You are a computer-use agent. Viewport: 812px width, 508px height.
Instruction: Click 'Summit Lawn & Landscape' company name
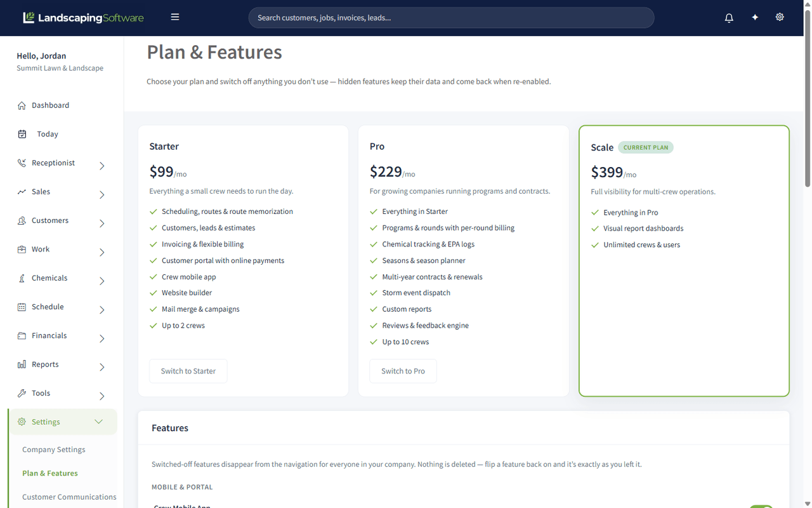60,68
